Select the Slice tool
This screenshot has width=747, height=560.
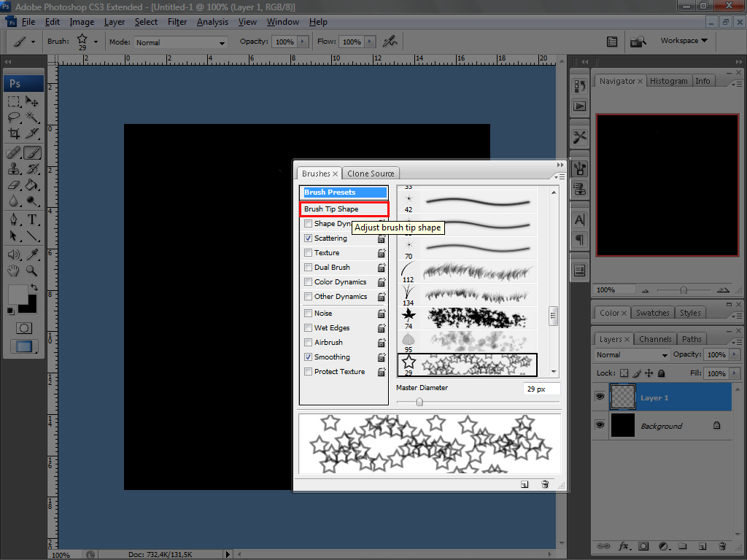32,133
